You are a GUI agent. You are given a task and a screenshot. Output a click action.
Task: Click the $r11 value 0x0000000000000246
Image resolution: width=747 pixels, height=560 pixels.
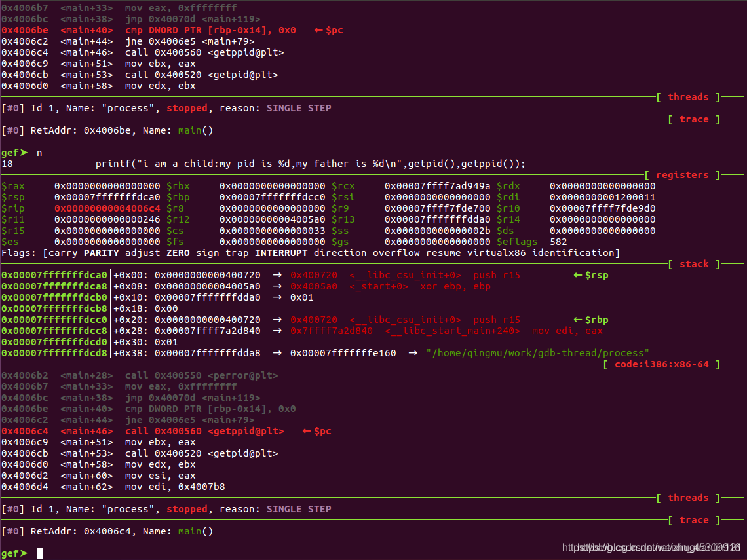point(107,219)
